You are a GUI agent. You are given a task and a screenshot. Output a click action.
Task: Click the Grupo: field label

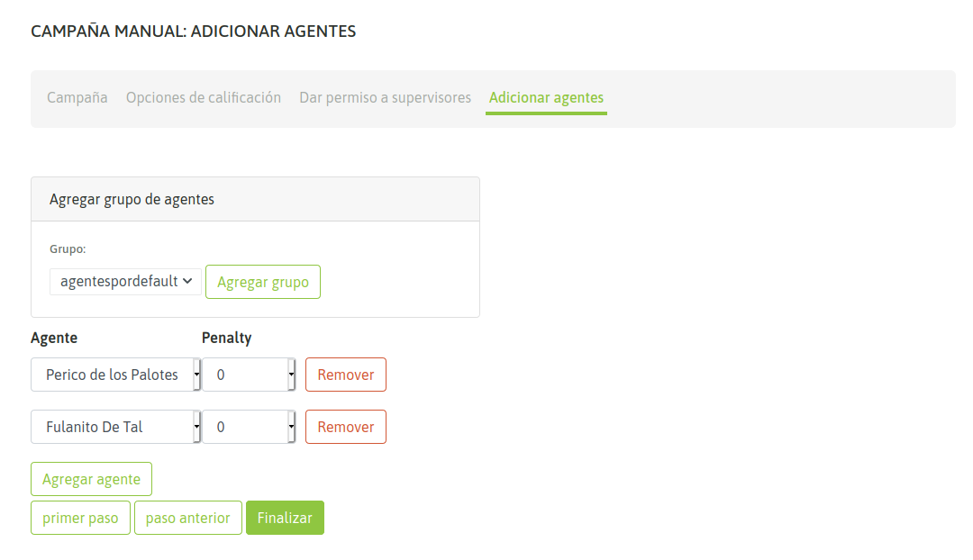(x=68, y=248)
